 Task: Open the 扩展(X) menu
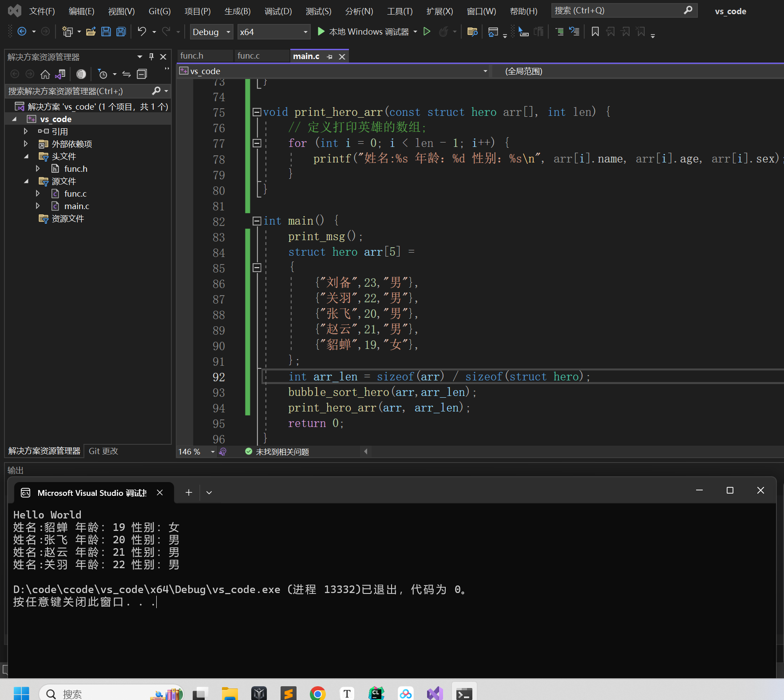[440, 11]
